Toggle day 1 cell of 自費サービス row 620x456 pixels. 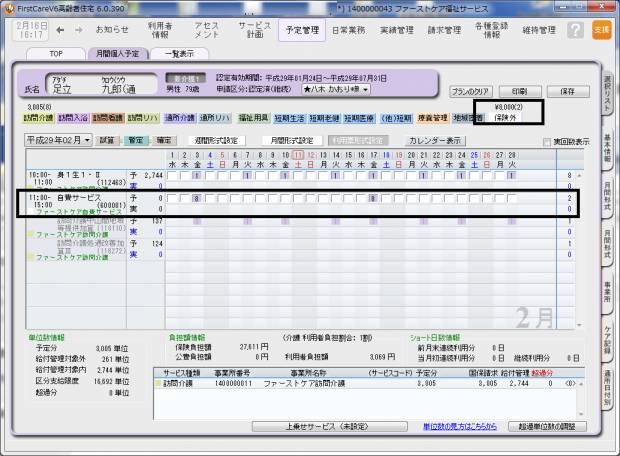[172, 199]
